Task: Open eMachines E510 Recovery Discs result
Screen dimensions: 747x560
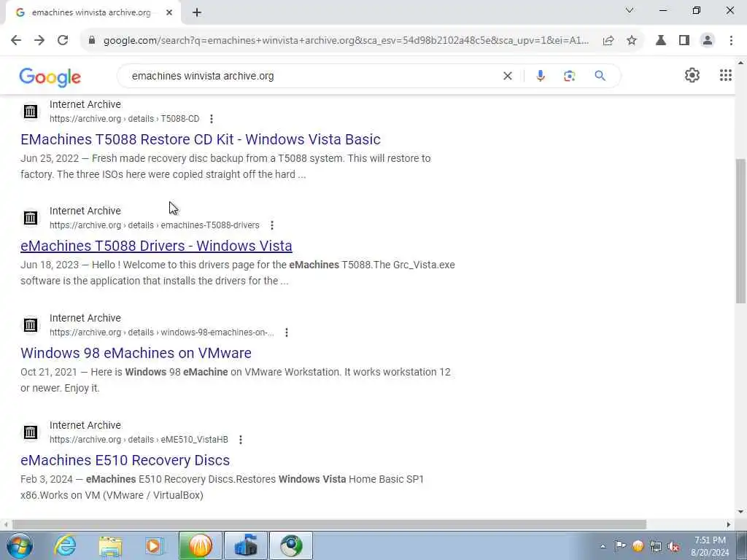Action: 125,460
